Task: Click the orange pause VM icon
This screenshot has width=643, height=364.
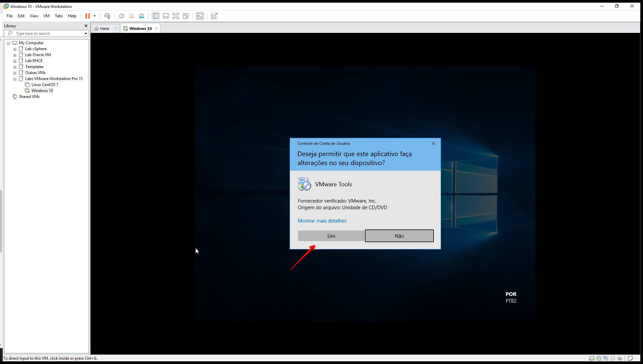Action: (x=87, y=16)
